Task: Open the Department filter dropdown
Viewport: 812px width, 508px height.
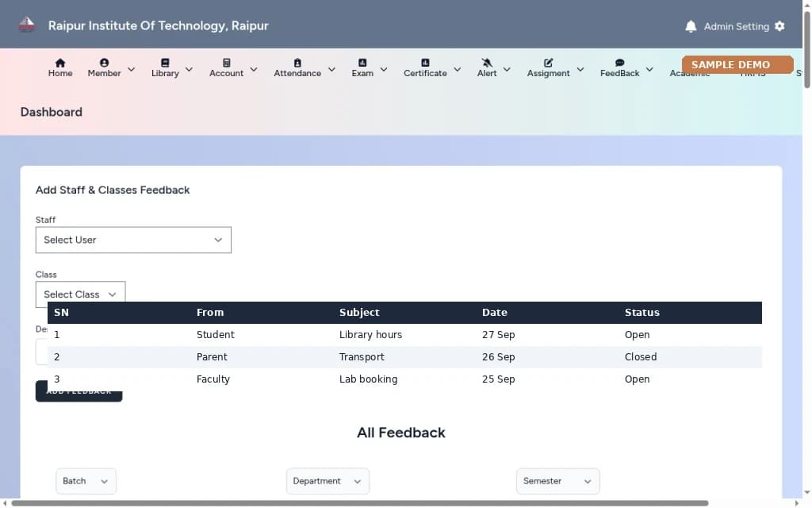Action: click(x=327, y=481)
